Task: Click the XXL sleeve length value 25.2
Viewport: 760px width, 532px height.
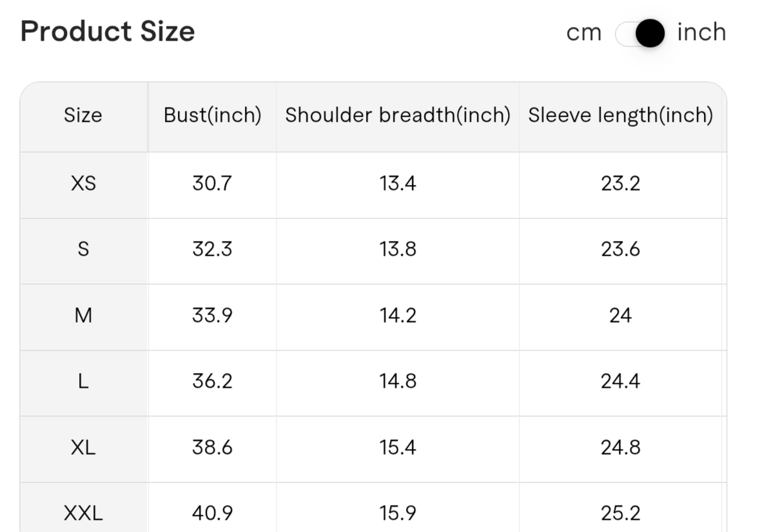Action: point(620,513)
